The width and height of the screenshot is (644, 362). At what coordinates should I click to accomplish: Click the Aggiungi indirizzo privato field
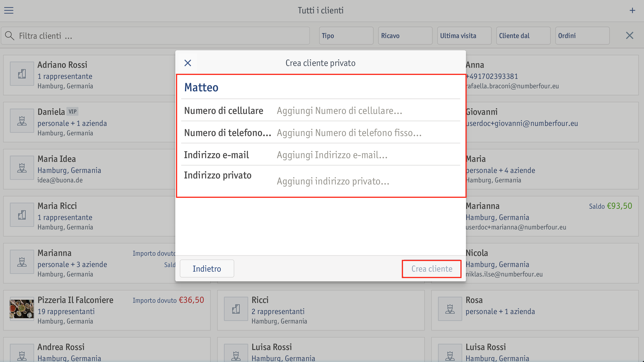click(x=368, y=181)
